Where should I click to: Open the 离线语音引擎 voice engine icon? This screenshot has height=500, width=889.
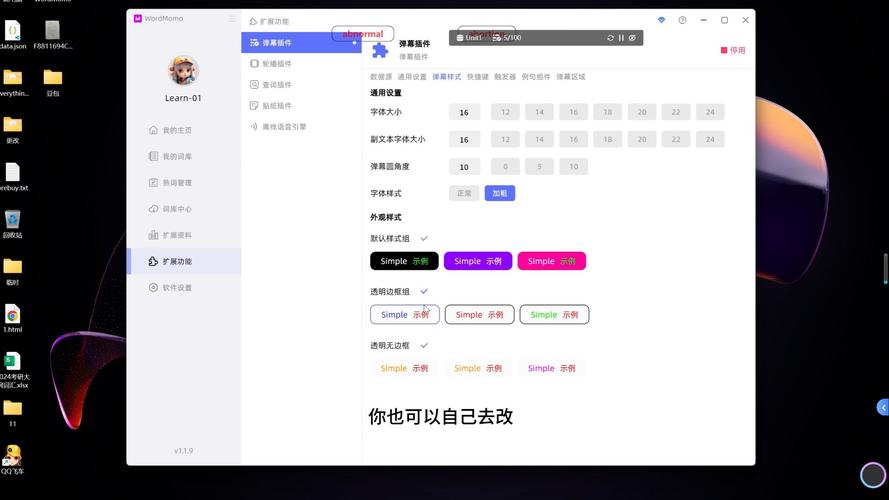point(254,127)
